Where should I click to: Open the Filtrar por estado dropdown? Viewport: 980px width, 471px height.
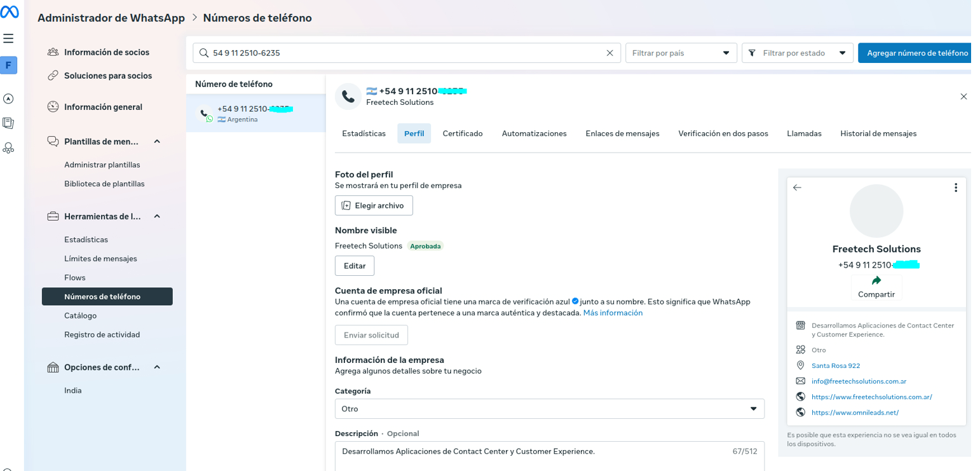(x=797, y=53)
